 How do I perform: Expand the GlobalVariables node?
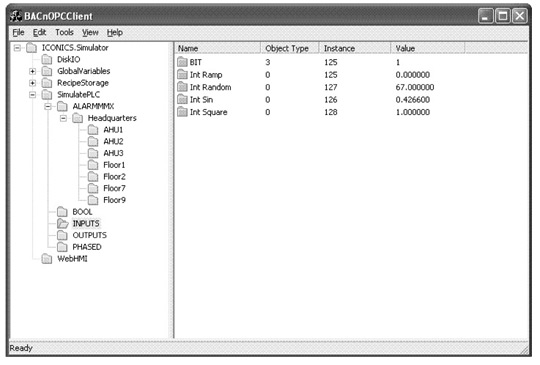[x=32, y=71]
